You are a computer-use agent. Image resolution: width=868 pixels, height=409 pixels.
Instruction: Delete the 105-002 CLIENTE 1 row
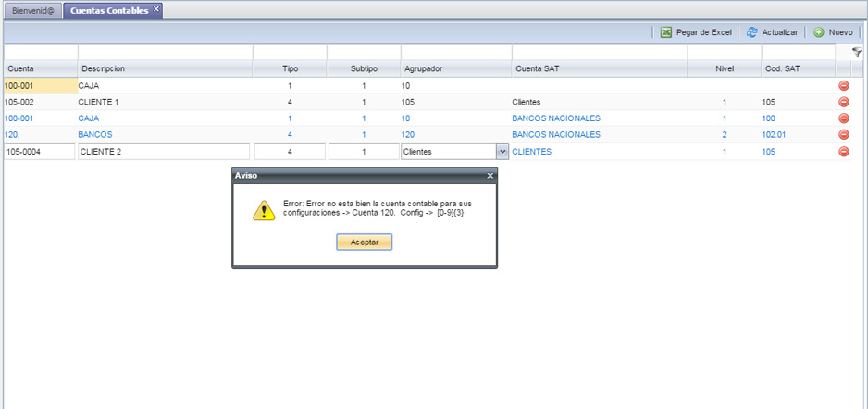pyautogui.click(x=843, y=102)
